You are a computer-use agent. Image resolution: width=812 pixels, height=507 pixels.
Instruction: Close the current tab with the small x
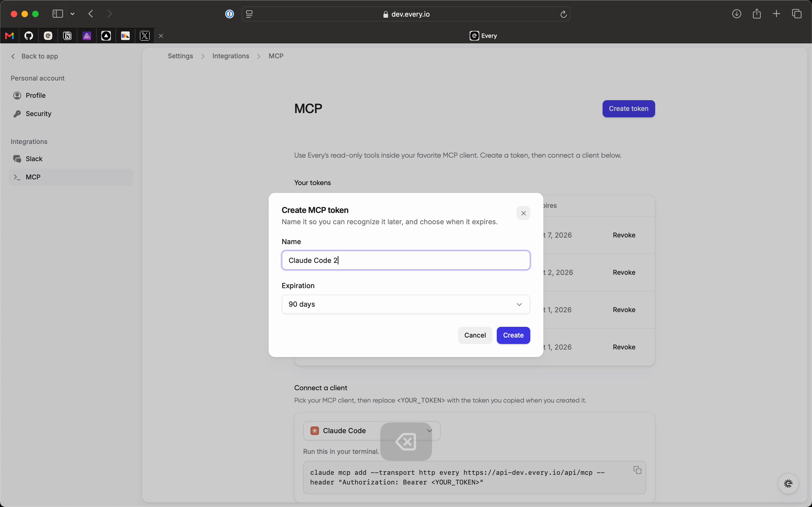161,36
